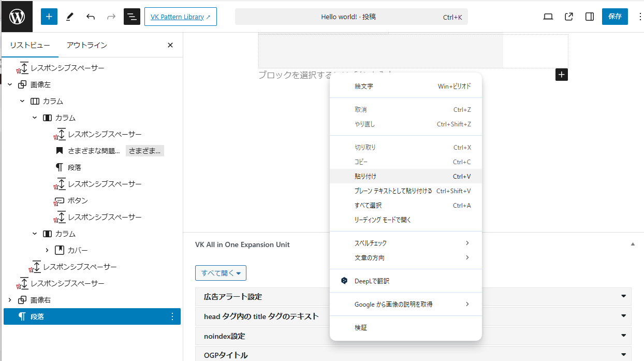Click the undo arrow icon
This screenshot has width=644, height=361.
91,17
